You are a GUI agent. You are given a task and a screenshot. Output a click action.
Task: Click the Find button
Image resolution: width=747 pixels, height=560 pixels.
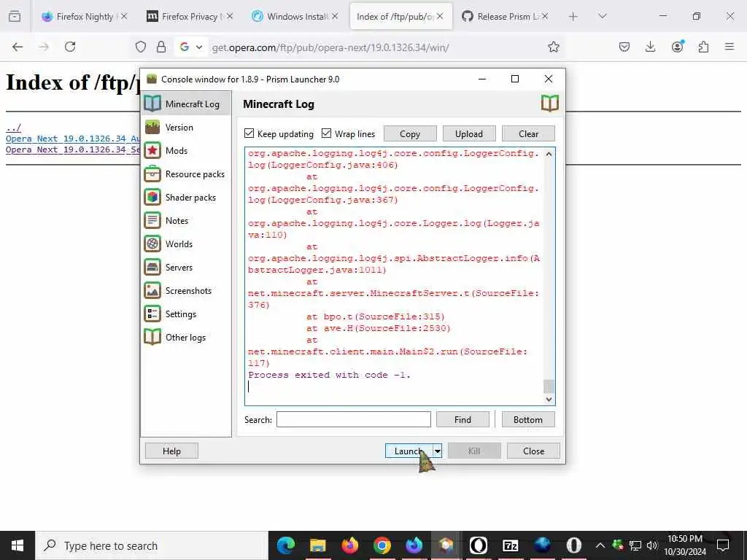(462, 419)
